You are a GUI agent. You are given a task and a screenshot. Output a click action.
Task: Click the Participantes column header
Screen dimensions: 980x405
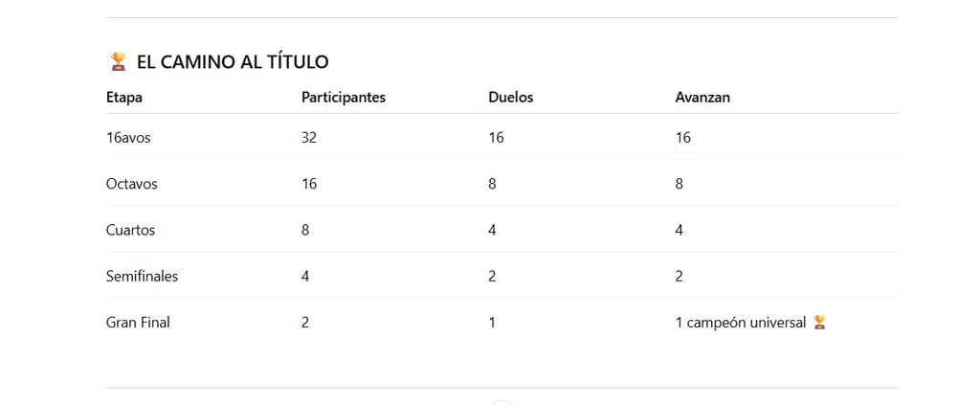tap(344, 98)
